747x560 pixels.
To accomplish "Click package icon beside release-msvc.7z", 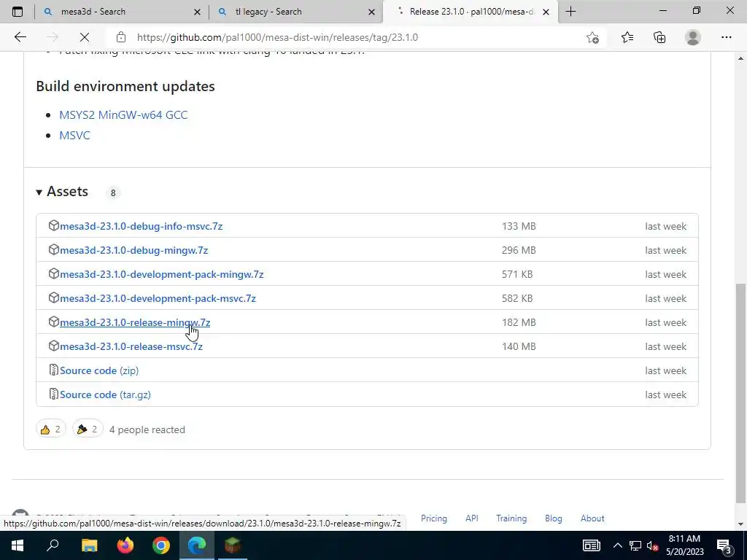I will tap(53, 346).
